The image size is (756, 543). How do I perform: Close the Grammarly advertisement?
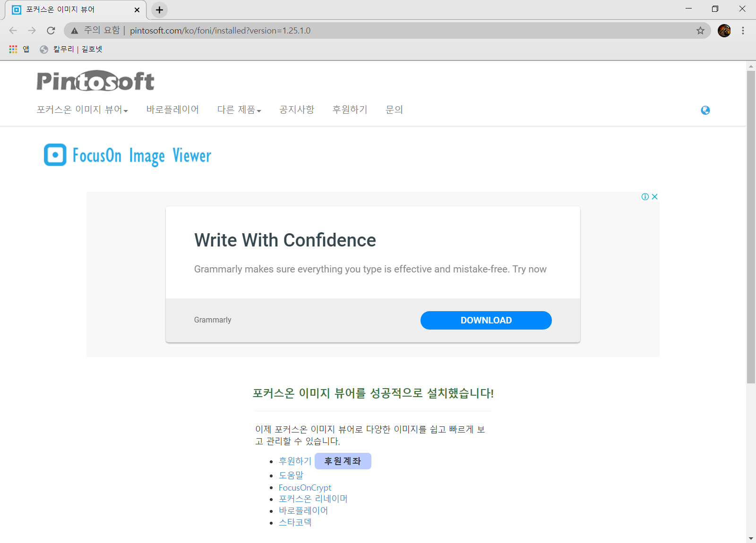point(655,197)
